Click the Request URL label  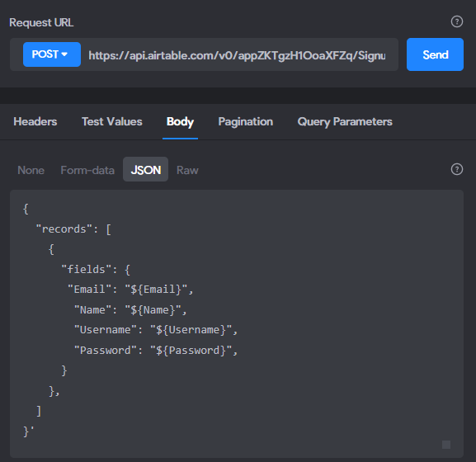coord(41,23)
